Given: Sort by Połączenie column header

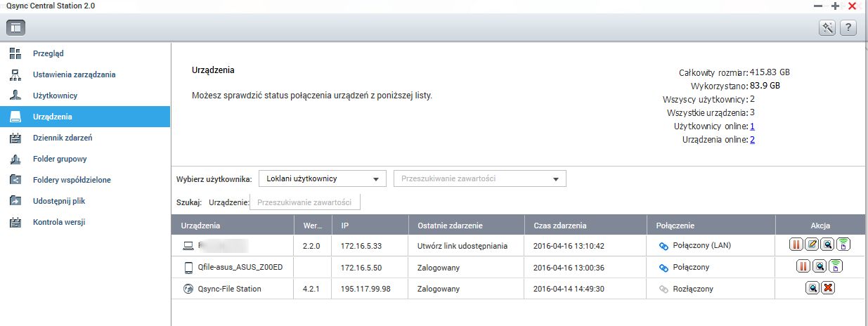Looking at the screenshot, I should (711, 226).
